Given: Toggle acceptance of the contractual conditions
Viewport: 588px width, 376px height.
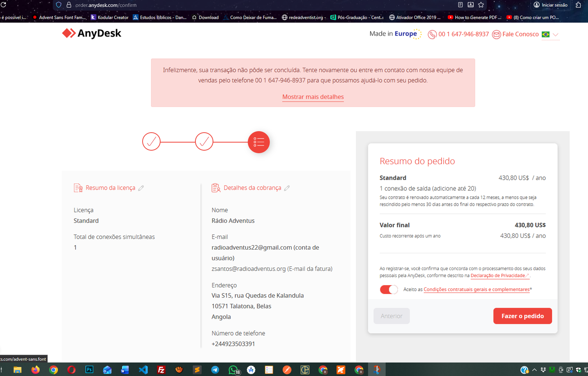Looking at the screenshot, I should pos(389,290).
